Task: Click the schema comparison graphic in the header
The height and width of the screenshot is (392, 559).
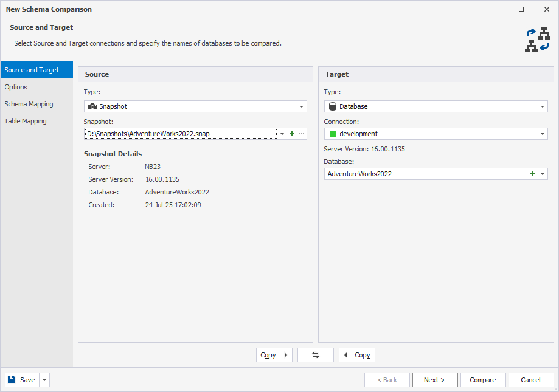Action: [x=539, y=38]
